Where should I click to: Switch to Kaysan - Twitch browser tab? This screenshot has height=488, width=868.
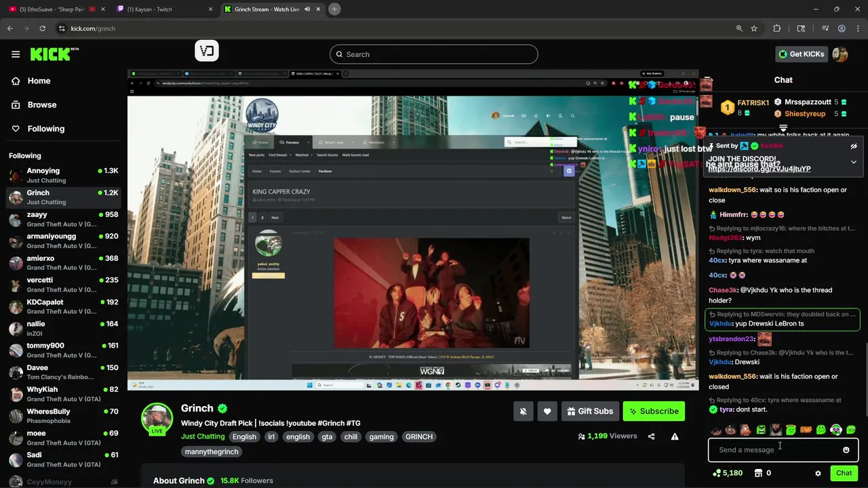[x=164, y=9]
